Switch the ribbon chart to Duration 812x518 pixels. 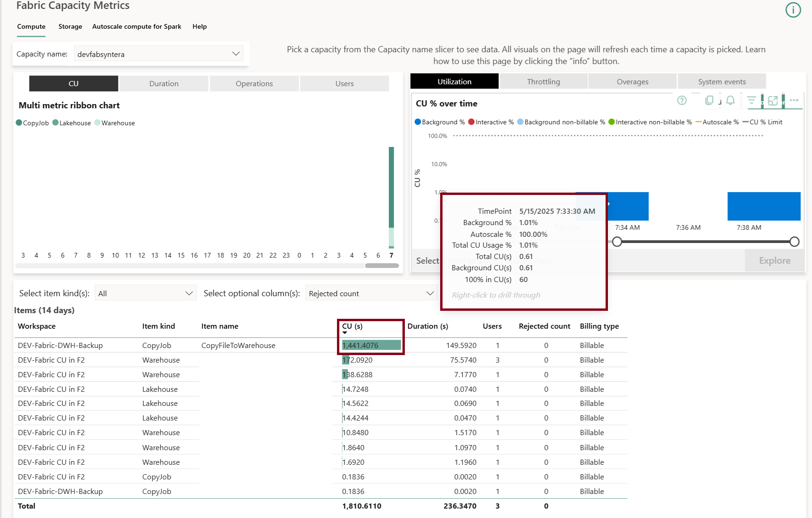164,83
